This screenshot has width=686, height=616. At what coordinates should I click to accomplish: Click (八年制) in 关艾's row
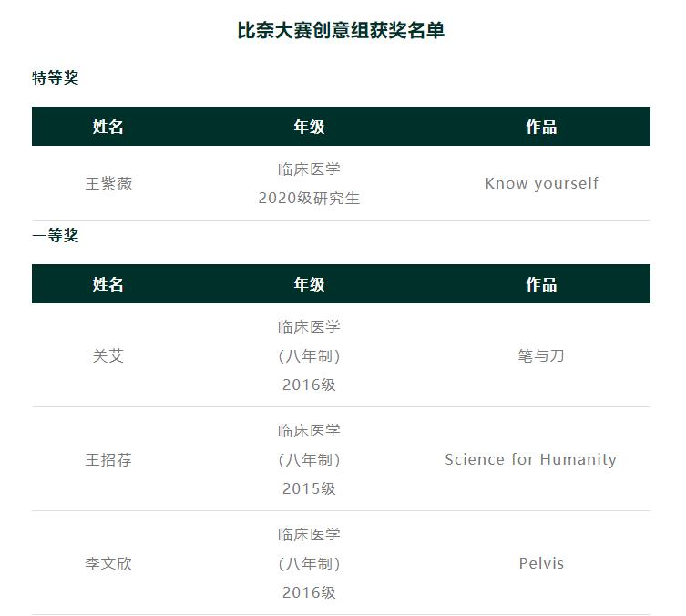(x=309, y=355)
